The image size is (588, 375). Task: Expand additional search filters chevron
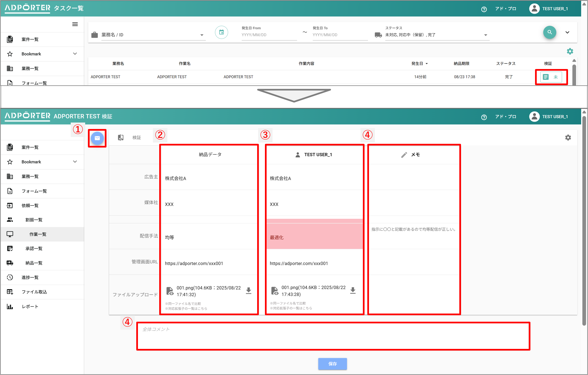567,32
